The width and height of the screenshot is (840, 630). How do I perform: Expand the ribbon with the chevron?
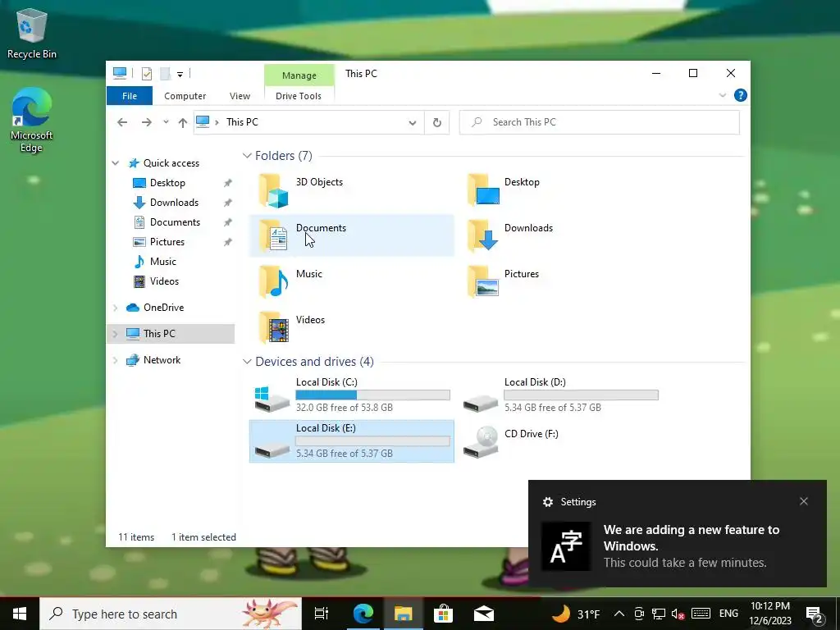coord(722,95)
